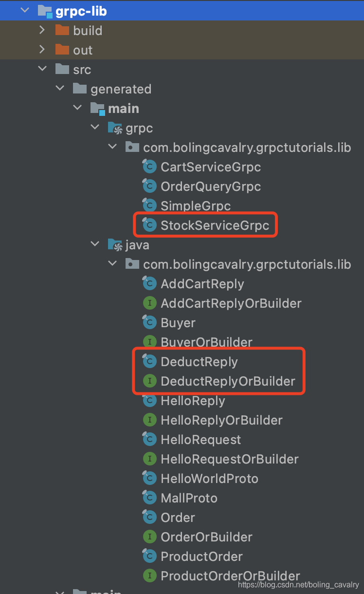Click the java generated-sources folder icon
364x594 pixels.
pyautogui.click(x=115, y=245)
